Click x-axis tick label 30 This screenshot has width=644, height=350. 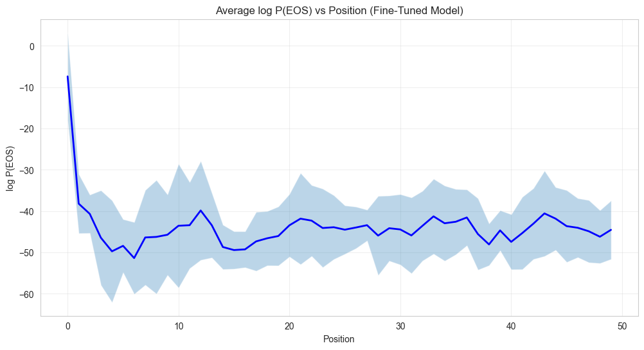(x=400, y=326)
